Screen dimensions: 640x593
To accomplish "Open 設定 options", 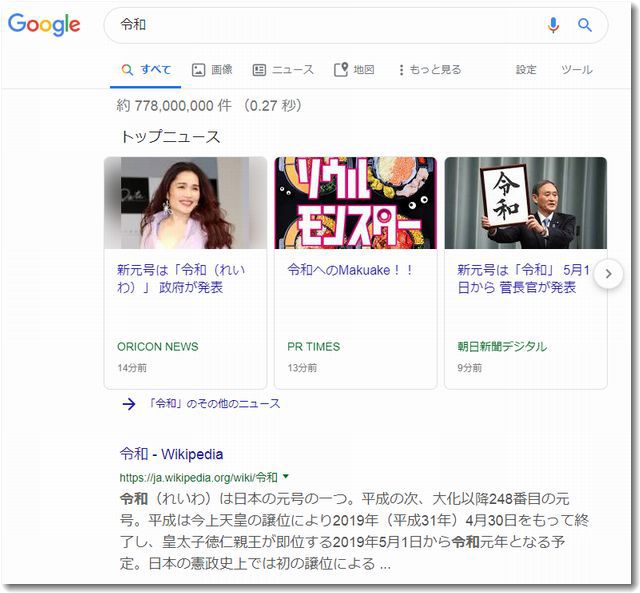I will [526, 70].
